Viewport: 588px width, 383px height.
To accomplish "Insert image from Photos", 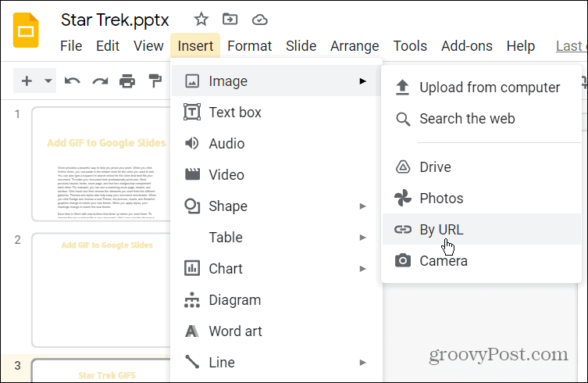I will [482, 198].
